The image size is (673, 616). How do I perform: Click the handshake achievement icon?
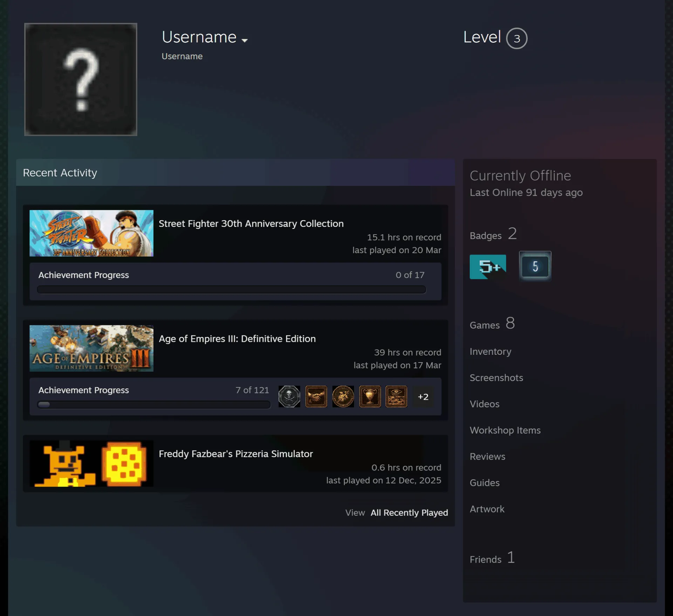coord(316,397)
